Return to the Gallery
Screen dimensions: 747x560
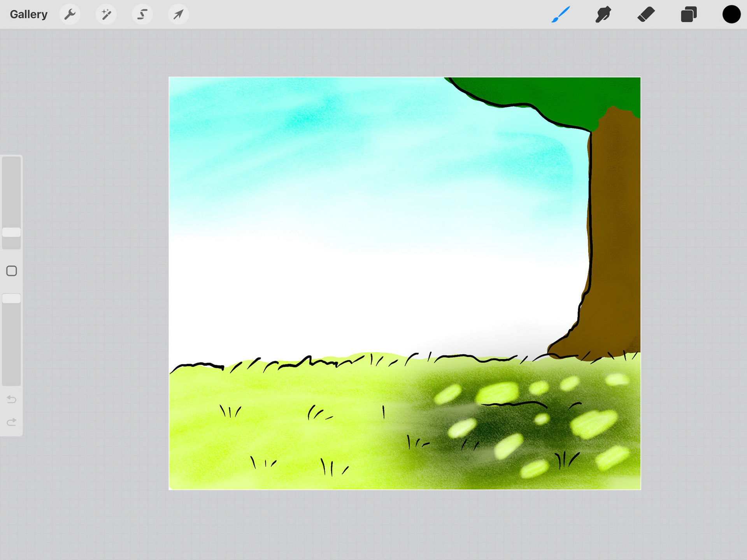click(28, 15)
